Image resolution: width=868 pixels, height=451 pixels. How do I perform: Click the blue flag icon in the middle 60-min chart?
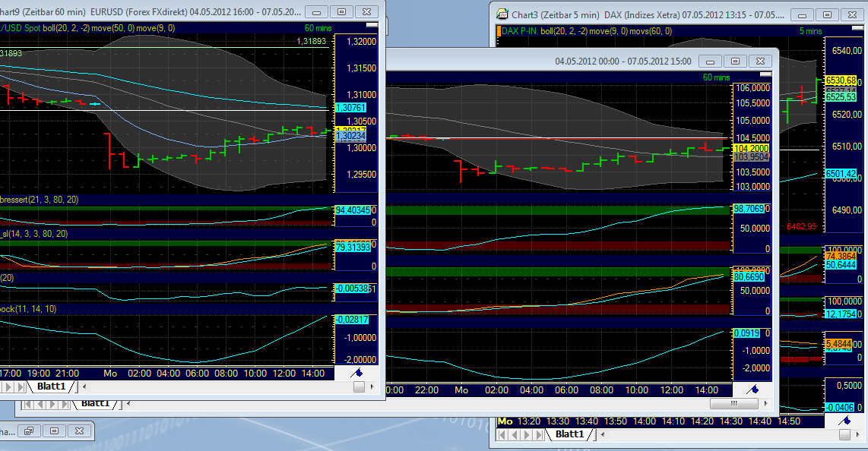click(752, 390)
